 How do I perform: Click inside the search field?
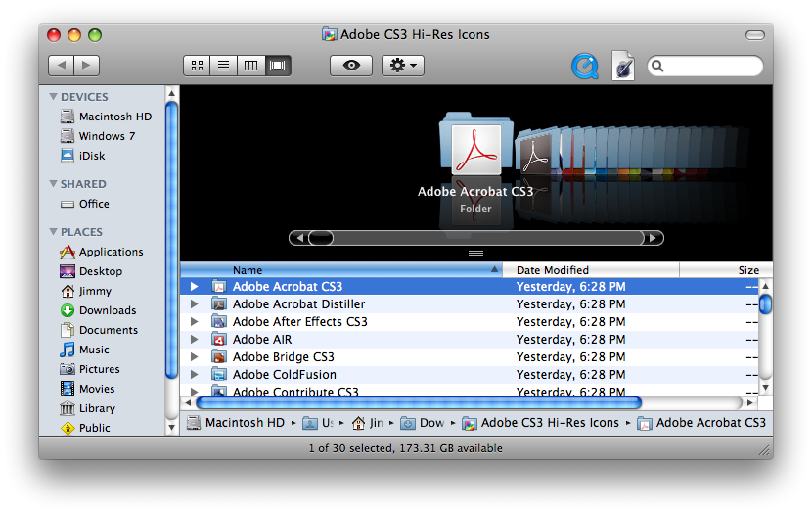(705, 66)
